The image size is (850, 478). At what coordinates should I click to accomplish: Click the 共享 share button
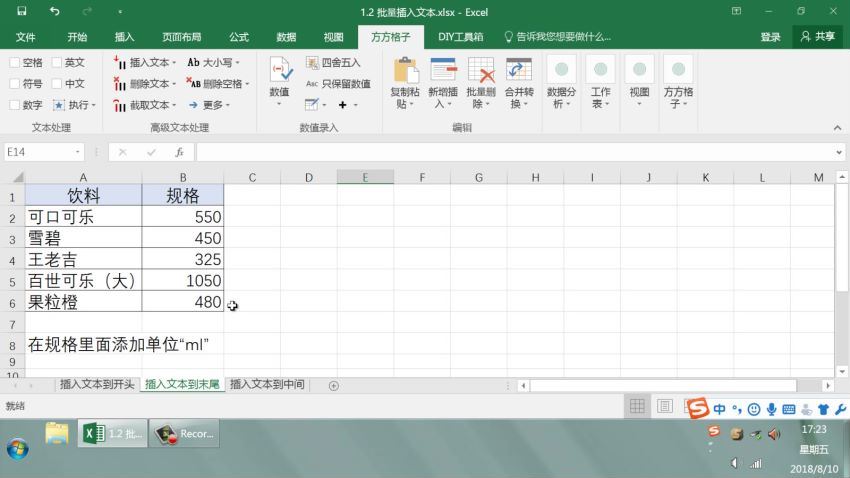817,37
